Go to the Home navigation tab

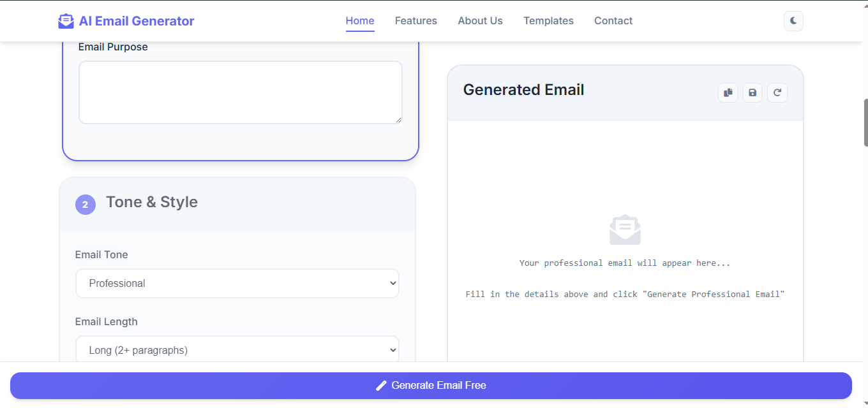point(360,20)
